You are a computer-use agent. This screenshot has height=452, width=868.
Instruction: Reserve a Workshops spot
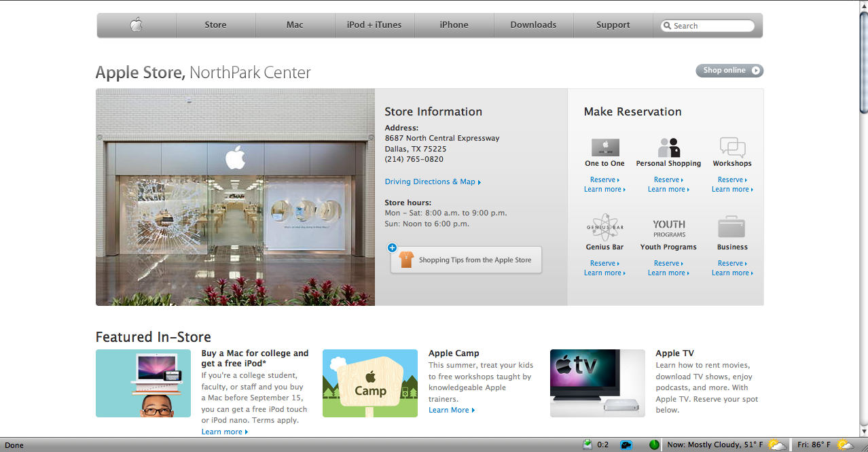tap(732, 180)
